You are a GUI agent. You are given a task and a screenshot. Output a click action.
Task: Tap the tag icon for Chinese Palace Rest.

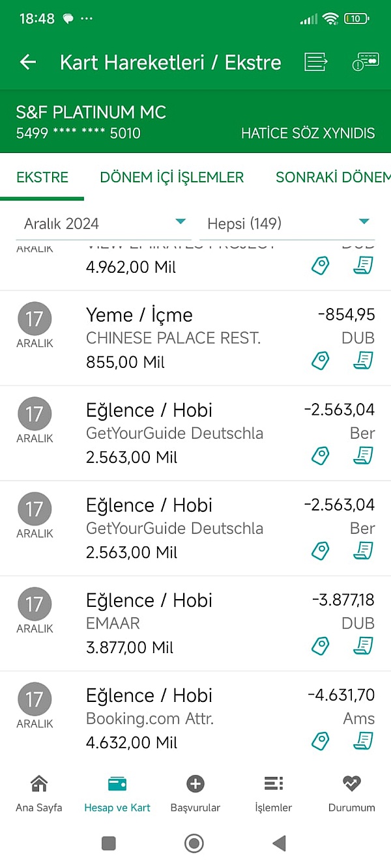[321, 361]
